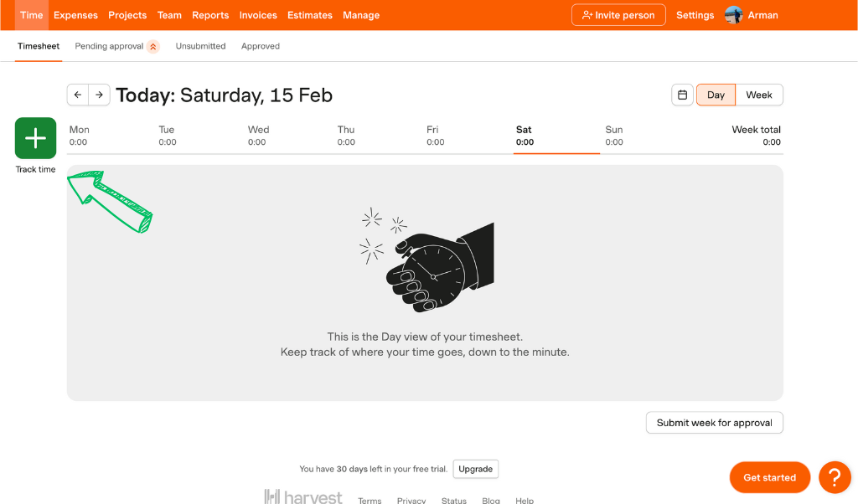This screenshot has height=504, width=858.
Task: Switch to Week view
Action: tap(759, 95)
